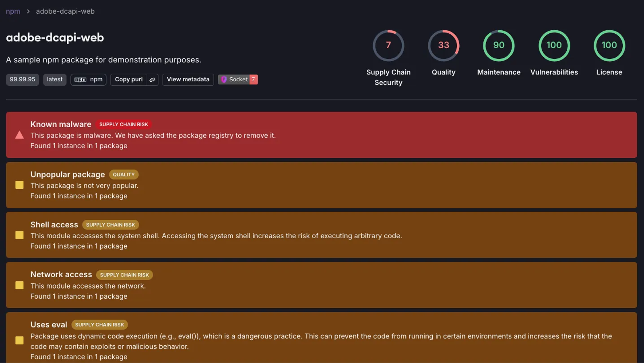Click SUPPLY CHAIN RISK tag on Shell access
Screen dimensions: 644x363
point(111,225)
